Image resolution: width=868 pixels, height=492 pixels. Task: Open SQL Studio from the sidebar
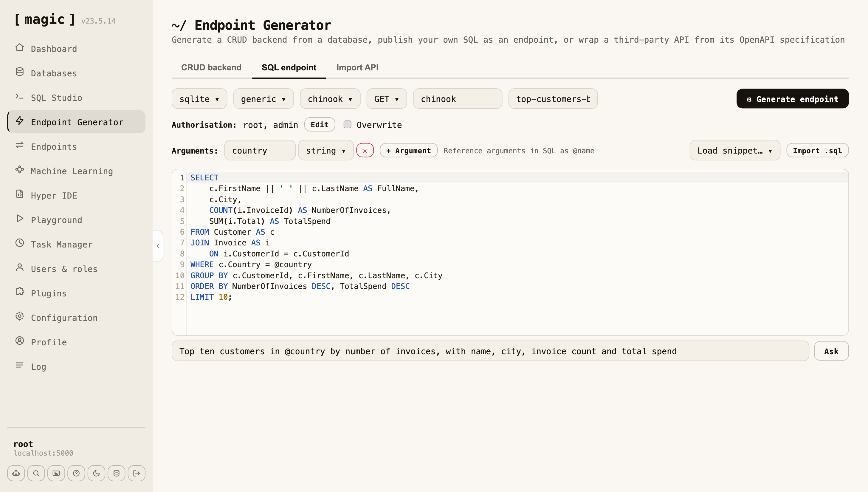(76, 98)
